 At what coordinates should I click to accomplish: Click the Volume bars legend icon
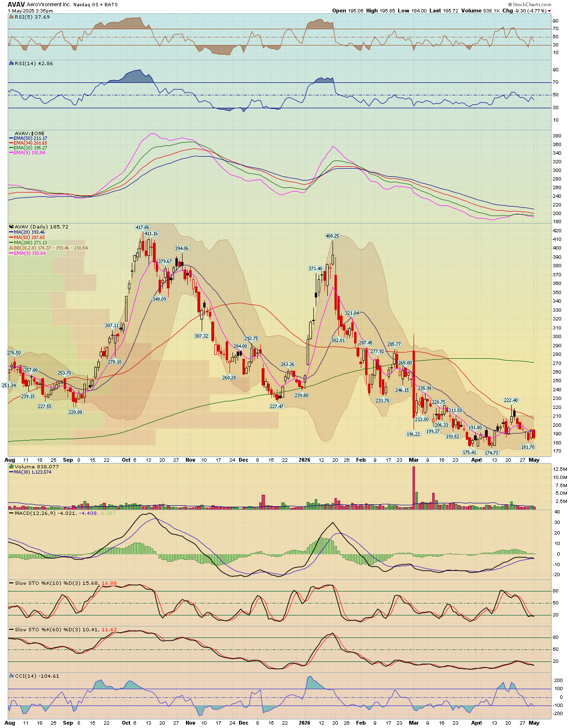click(11, 466)
